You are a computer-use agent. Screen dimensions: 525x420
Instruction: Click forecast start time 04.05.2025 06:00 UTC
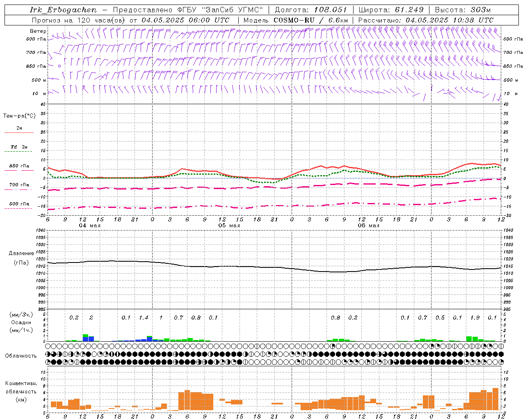coord(185,20)
